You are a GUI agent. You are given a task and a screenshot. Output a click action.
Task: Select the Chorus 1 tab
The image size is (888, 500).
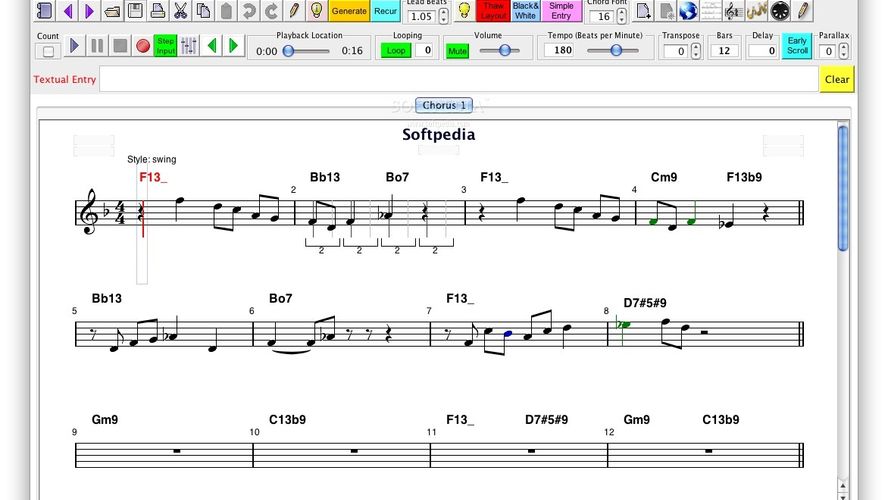(444, 105)
